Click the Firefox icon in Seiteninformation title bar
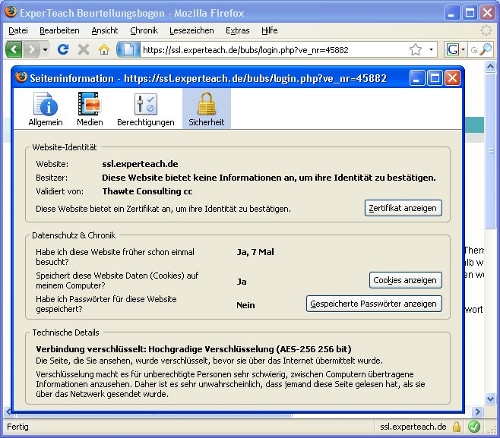500x438 pixels. [x=21, y=78]
